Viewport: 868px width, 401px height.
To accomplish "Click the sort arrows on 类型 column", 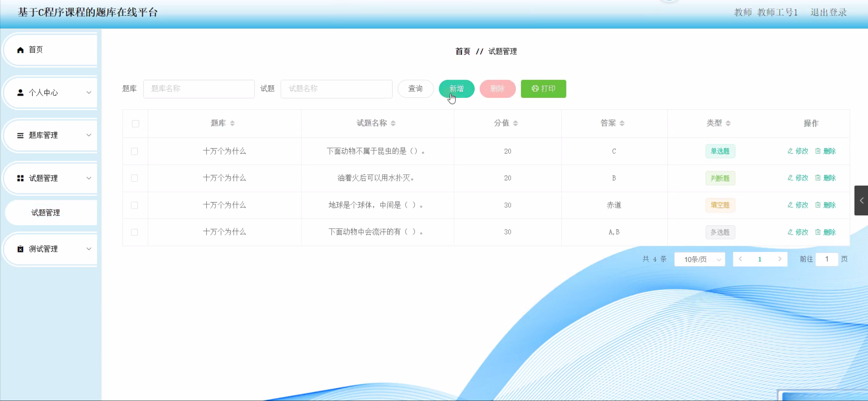I will pos(728,123).
